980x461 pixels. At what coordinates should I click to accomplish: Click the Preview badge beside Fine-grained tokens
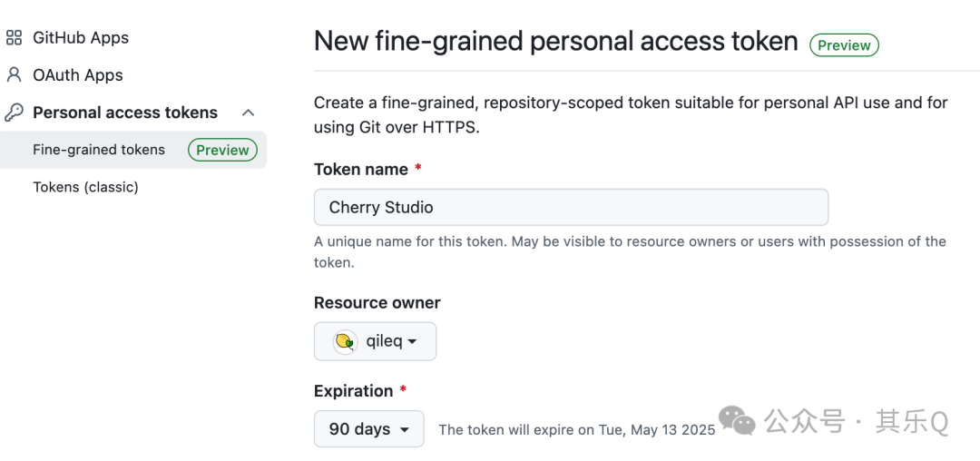pos(222,150)
